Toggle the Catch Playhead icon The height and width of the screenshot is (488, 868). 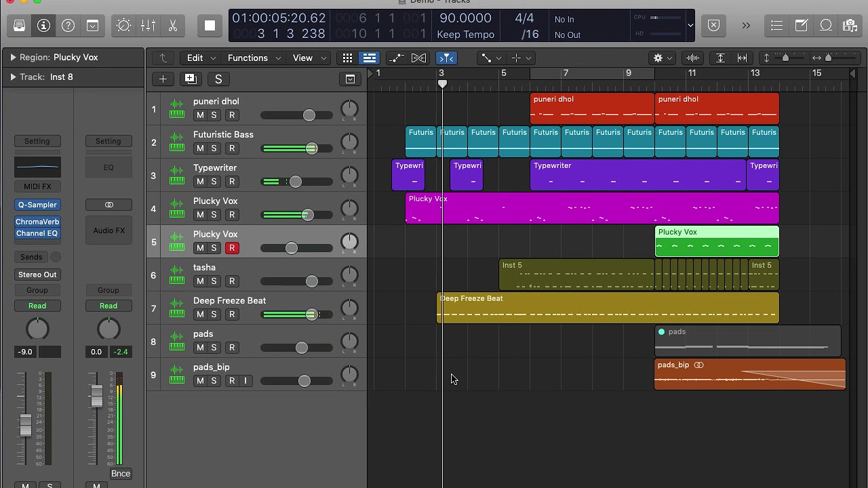(x=446, y=58)
